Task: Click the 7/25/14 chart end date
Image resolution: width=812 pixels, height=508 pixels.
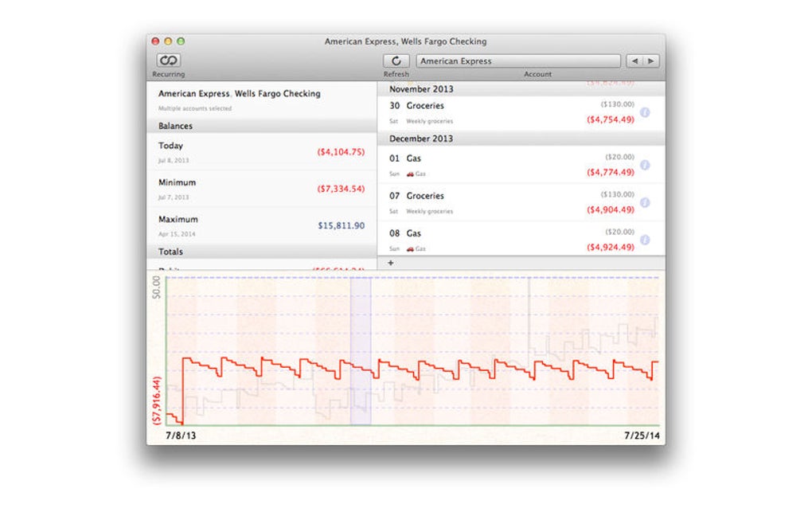Action: 642,436
